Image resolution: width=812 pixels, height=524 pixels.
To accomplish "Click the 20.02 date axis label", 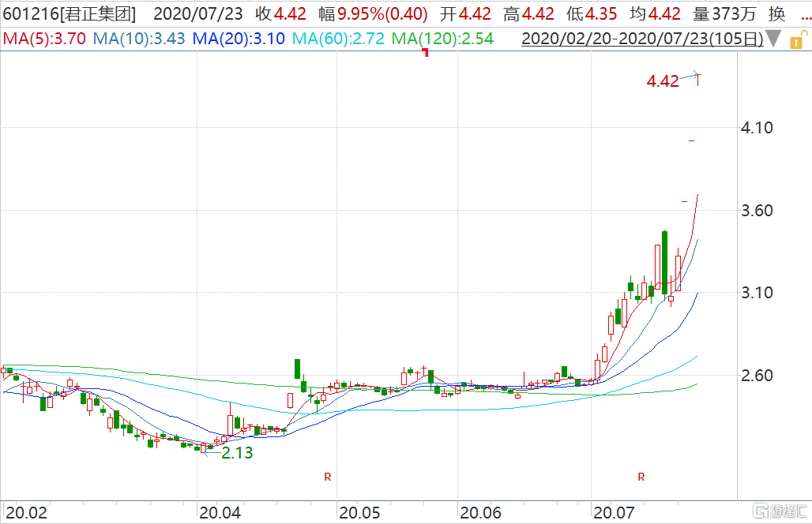I will tap(26, 513).
